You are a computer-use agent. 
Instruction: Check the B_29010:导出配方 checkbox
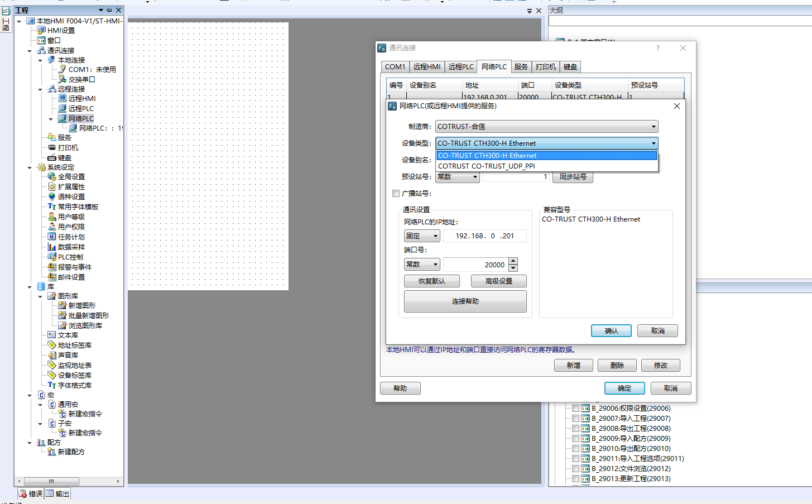(x=575, y=449)
